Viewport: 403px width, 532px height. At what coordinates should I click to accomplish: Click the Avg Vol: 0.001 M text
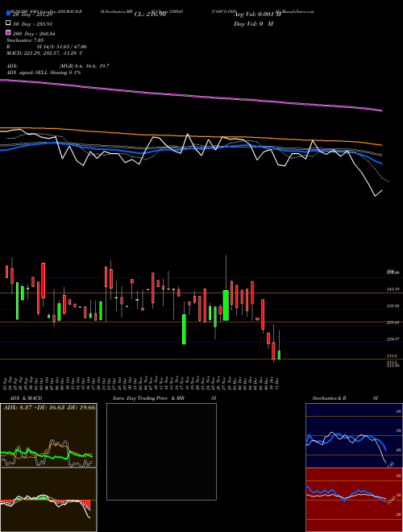258,15
